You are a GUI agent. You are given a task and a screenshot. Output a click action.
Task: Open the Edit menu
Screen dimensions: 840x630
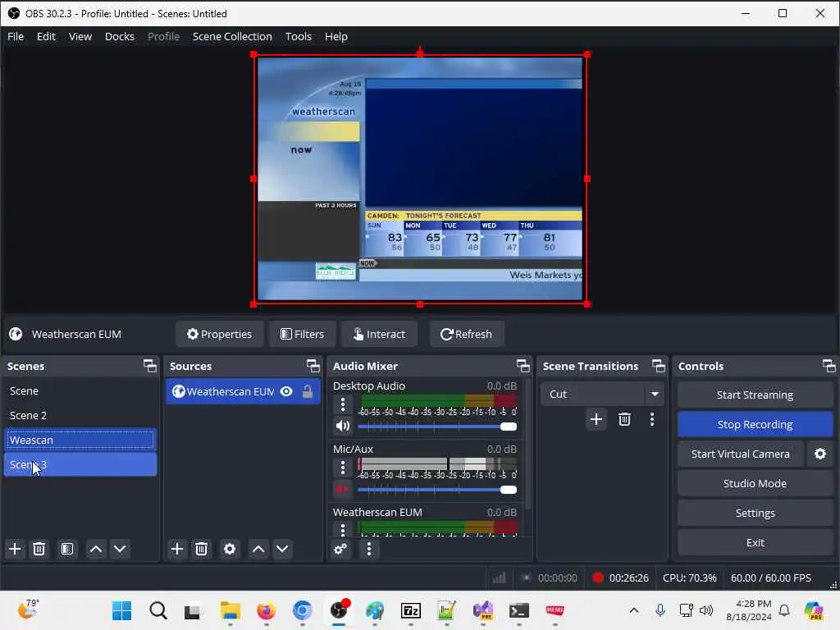tap(46, 36)
